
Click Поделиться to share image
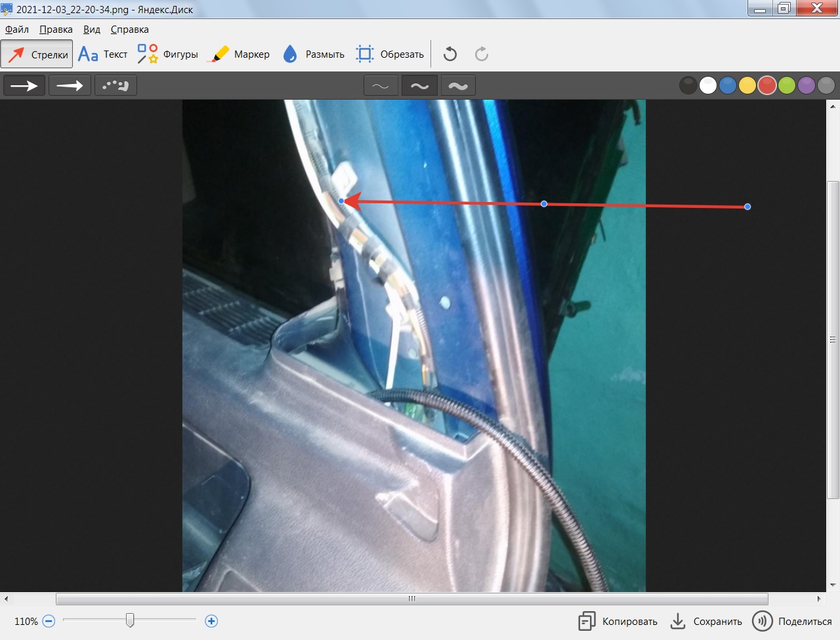coord(792,621)
